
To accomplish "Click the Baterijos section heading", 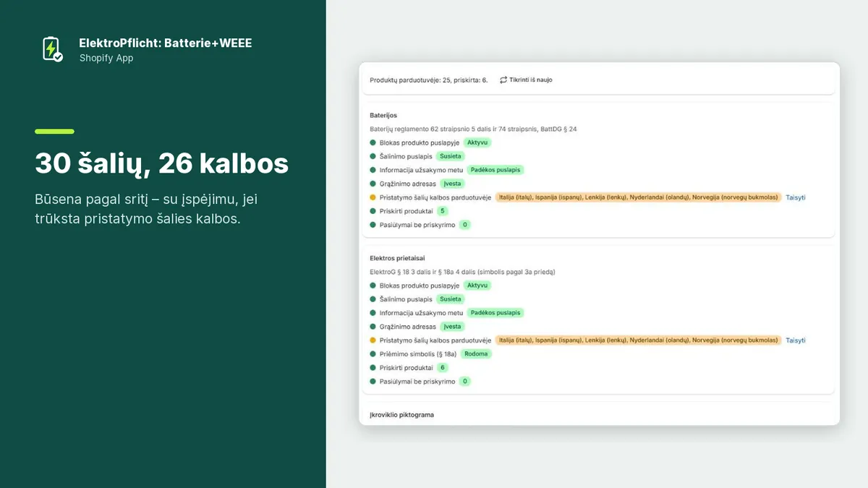I will [383, 115].
